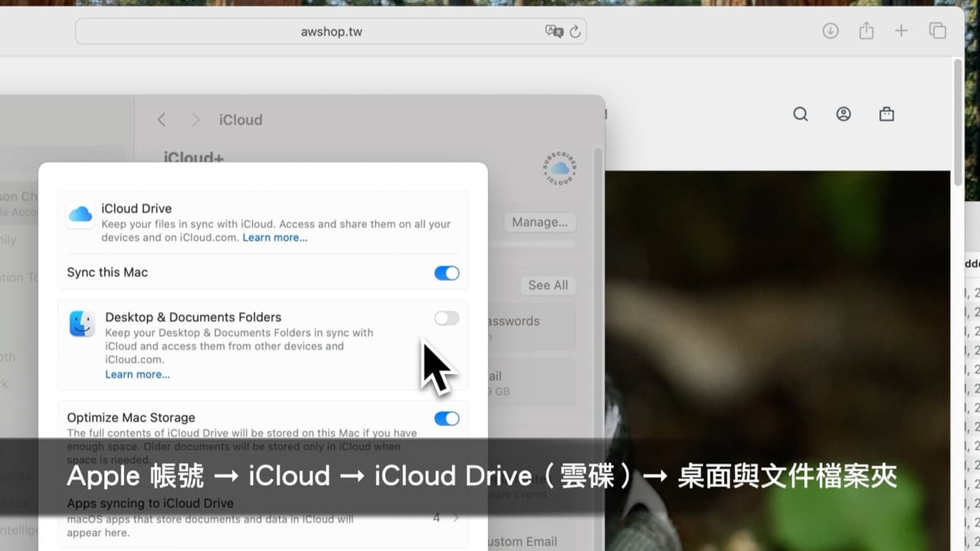Image resolution: width=980 pixels, height=551 pixels.
Task: Add a new Safari tab
Action: (901, 31)
